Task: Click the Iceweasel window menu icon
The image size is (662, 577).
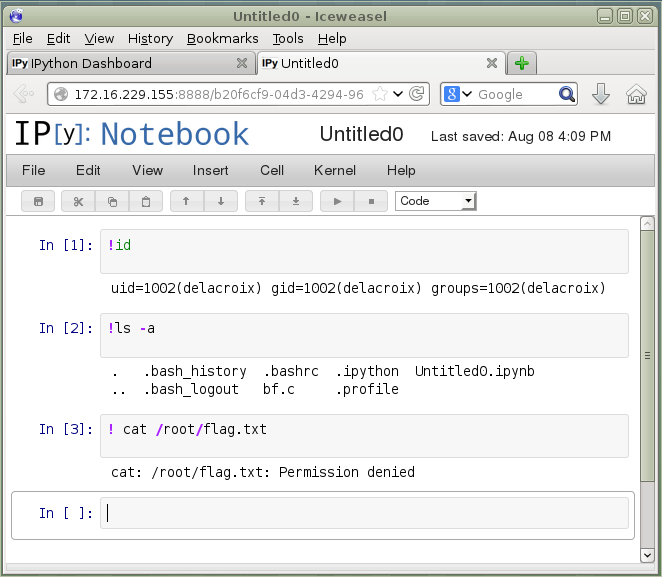Action: point(16,16)
